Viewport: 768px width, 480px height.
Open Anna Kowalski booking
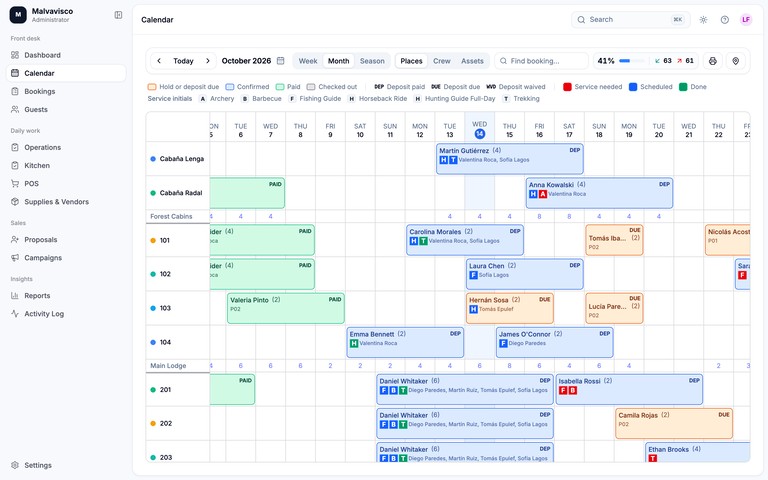(x=599, y=193)
